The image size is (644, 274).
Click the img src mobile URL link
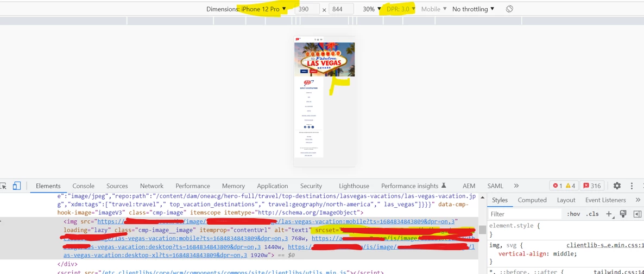pos(275,222)
